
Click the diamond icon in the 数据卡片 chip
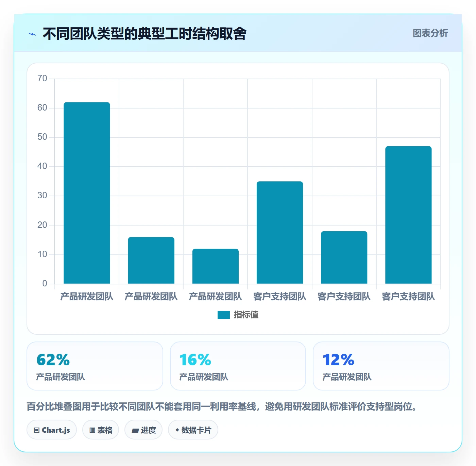pos(177,430)
